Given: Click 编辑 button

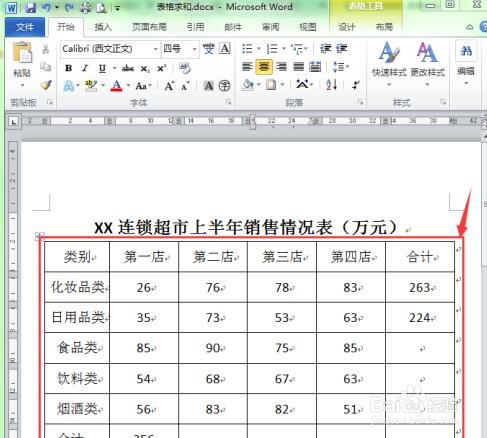Looking at the screenshot, I should click(466, 63).
